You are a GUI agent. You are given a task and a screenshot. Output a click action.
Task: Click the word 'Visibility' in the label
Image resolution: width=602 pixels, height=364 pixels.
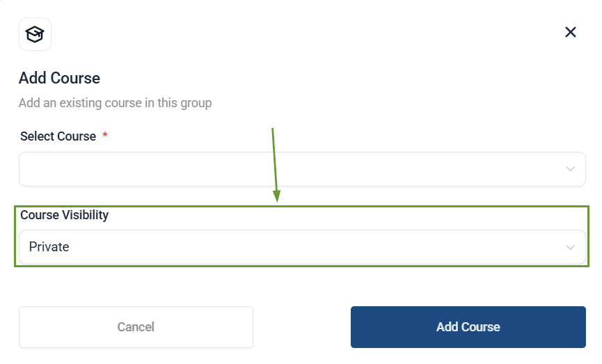tap(86, 215)
